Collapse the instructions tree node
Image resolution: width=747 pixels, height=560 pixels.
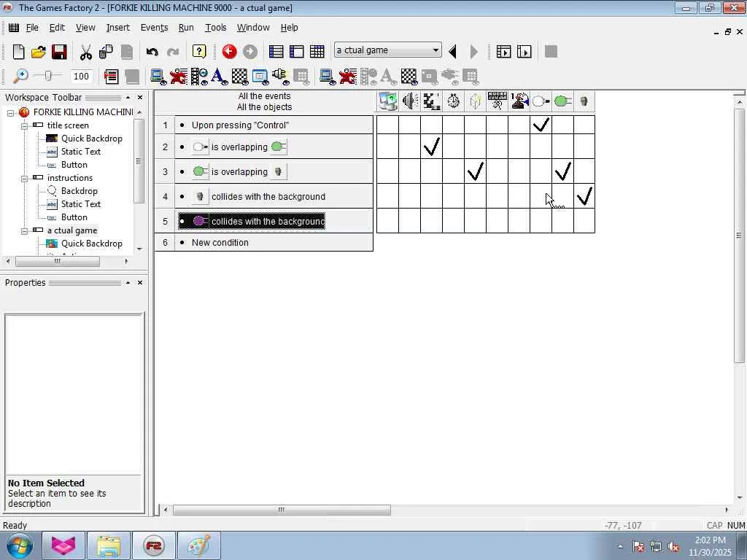pos(24,178)
